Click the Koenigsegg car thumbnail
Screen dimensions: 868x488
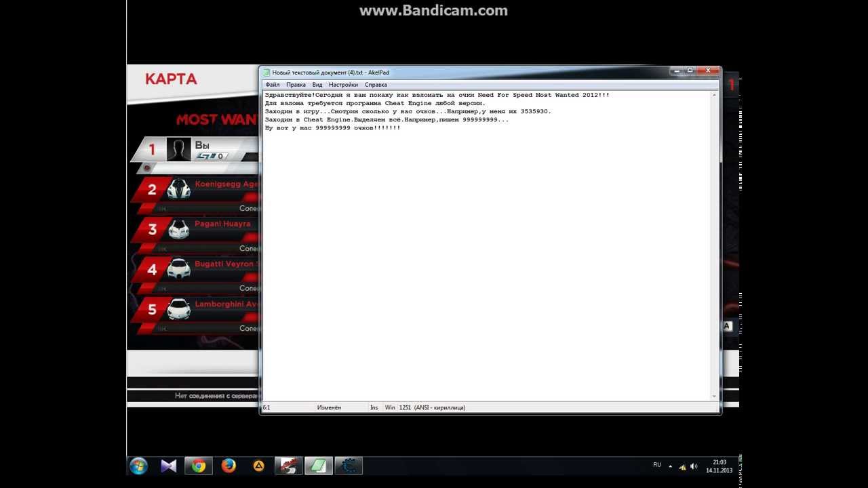[x=179, y=189]
